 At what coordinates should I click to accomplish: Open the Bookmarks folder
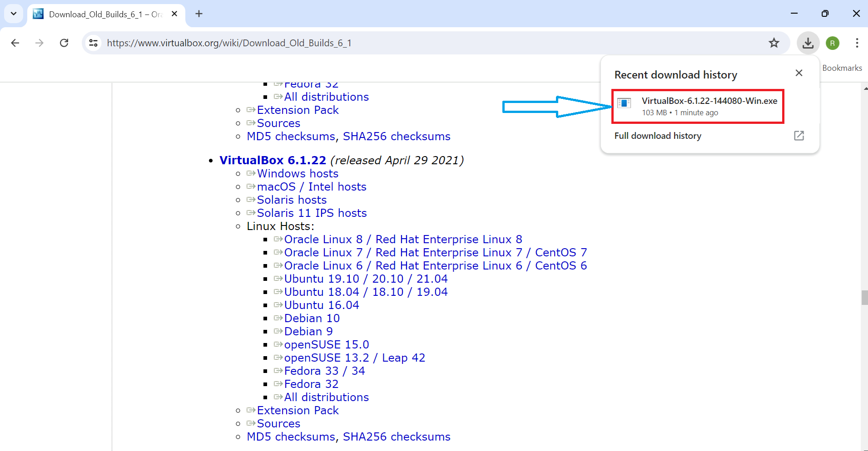[x=842, y=68]
